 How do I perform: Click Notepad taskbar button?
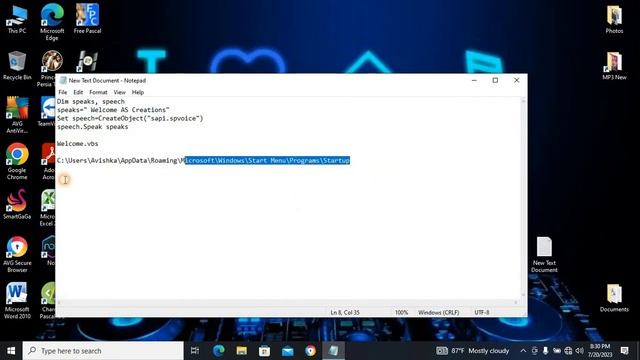pyautogui.click(x=333, y=351)
